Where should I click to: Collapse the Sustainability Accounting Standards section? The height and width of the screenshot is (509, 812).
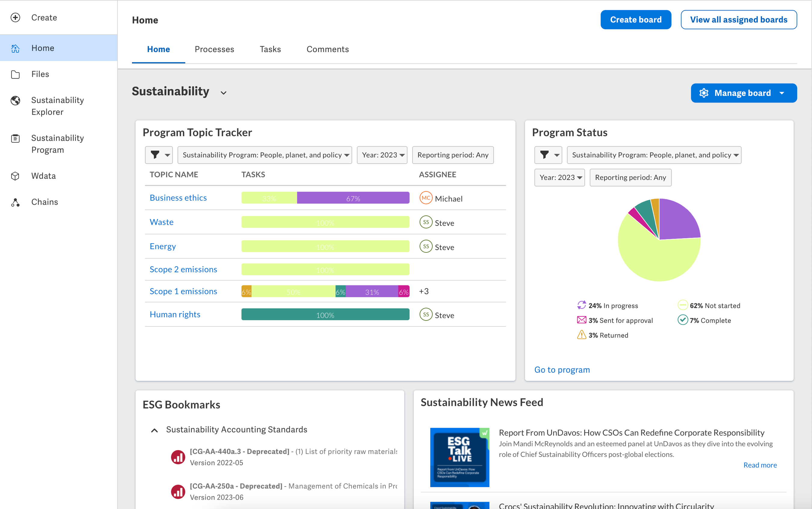(x=155, y=430)
